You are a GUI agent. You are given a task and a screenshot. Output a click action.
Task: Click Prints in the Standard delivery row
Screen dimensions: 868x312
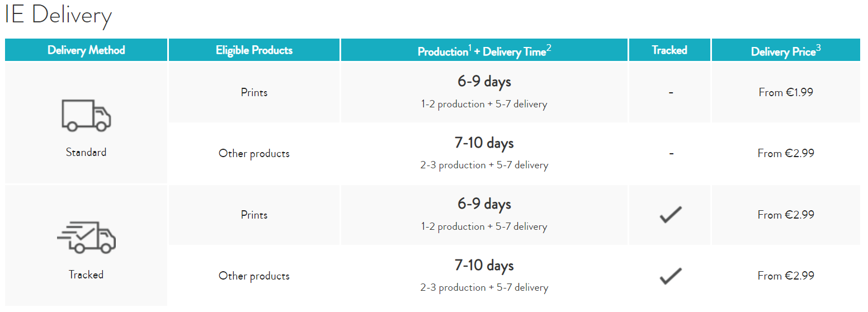254,92
